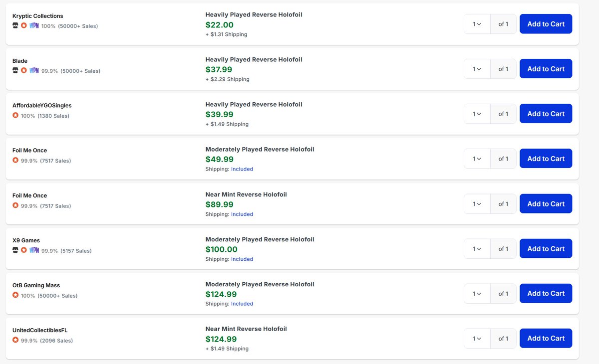Viewport: 599px width, 364px height.
Task: Click Blade's orange certified star icon
Action: (24, 70)
